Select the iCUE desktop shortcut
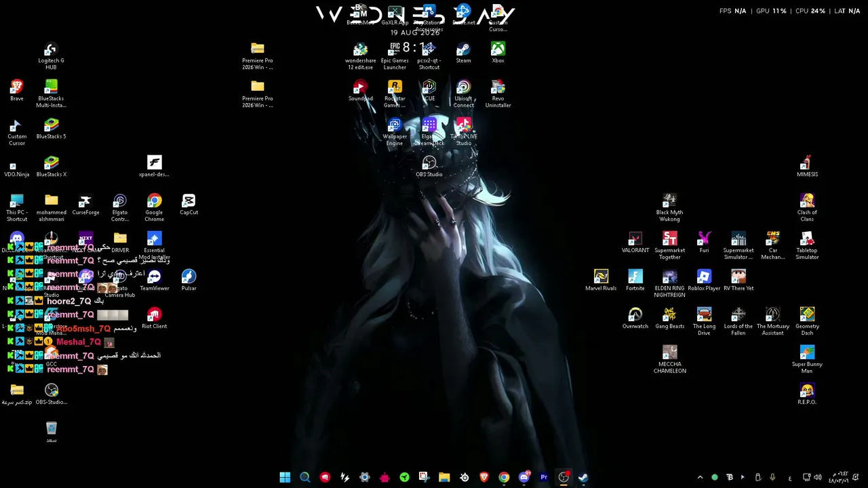Screen dimensions: 868x488 [429, 91]
